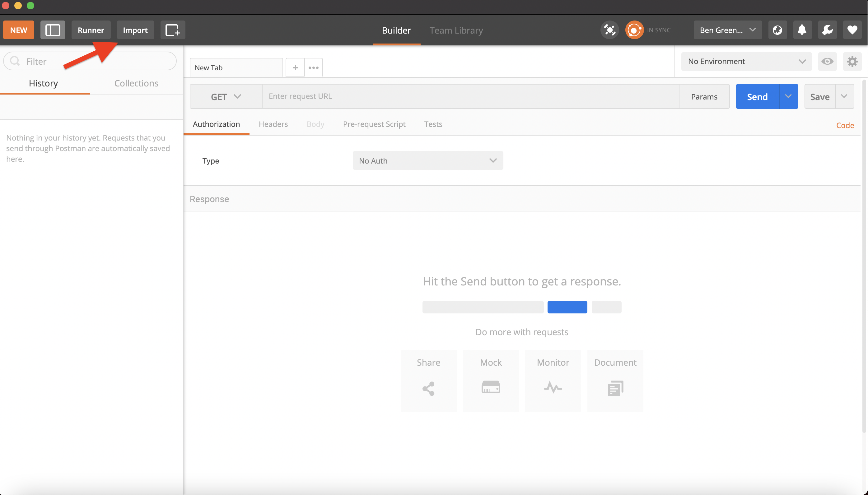Open the No Auth type dropdown
Screen dimensions: 868x495
(427, 161)
